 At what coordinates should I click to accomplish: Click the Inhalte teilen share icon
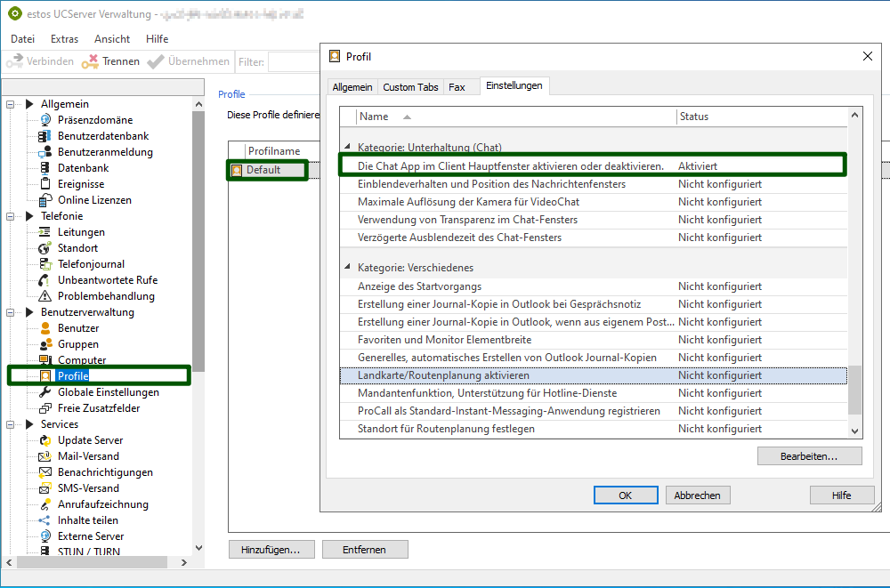[x=45, y=520]
